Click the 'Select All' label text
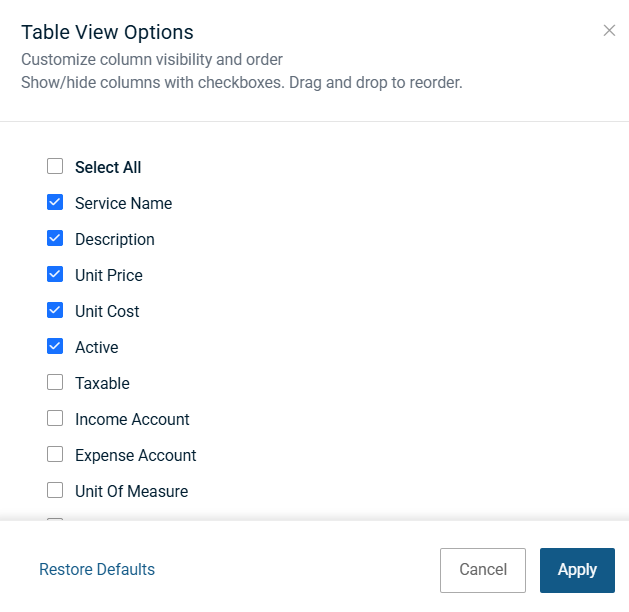The height and width of the screenshot is (612, 629). tap(108, 168)
